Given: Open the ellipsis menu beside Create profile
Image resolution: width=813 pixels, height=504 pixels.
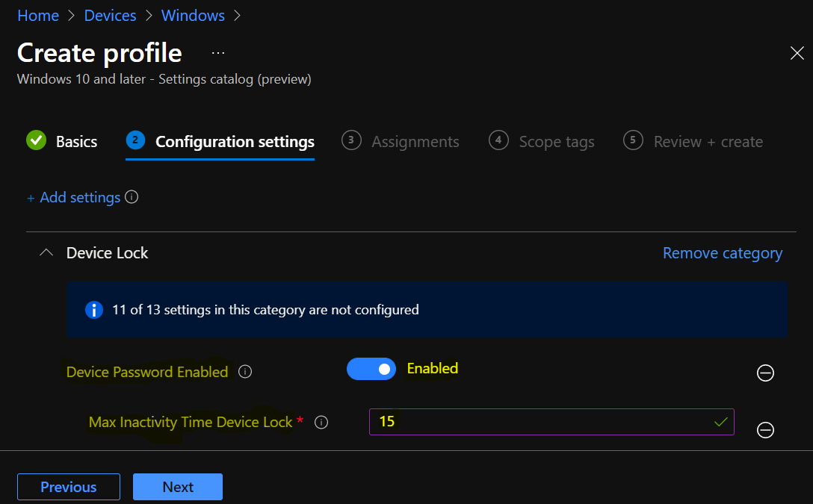Looking at the screenshot, I should pos(218,53).
